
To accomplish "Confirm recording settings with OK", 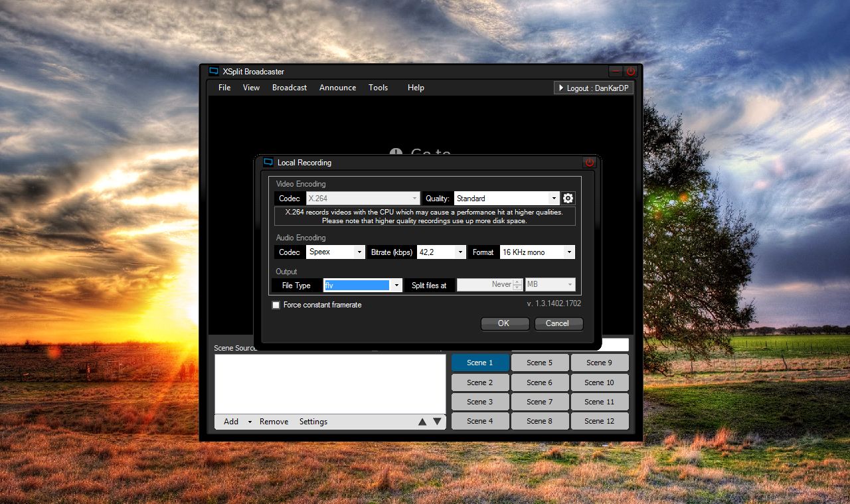I will click(x=504, y=323).
